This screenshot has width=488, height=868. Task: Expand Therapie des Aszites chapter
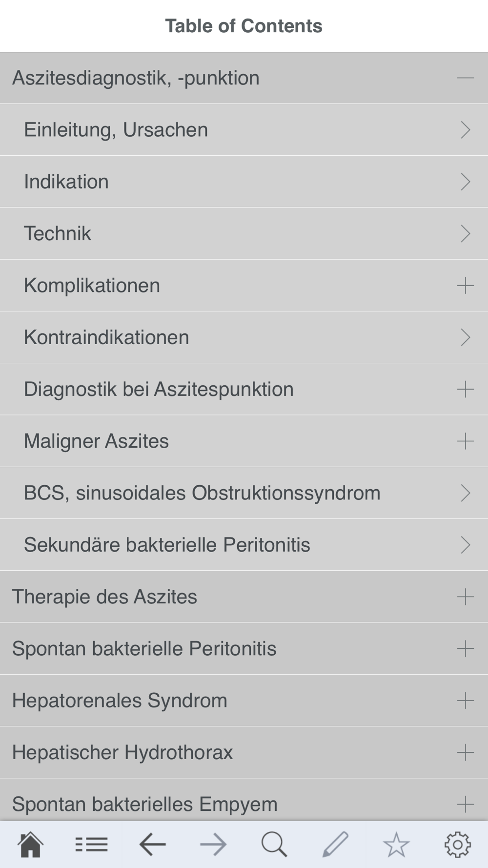tap(465, 597)
